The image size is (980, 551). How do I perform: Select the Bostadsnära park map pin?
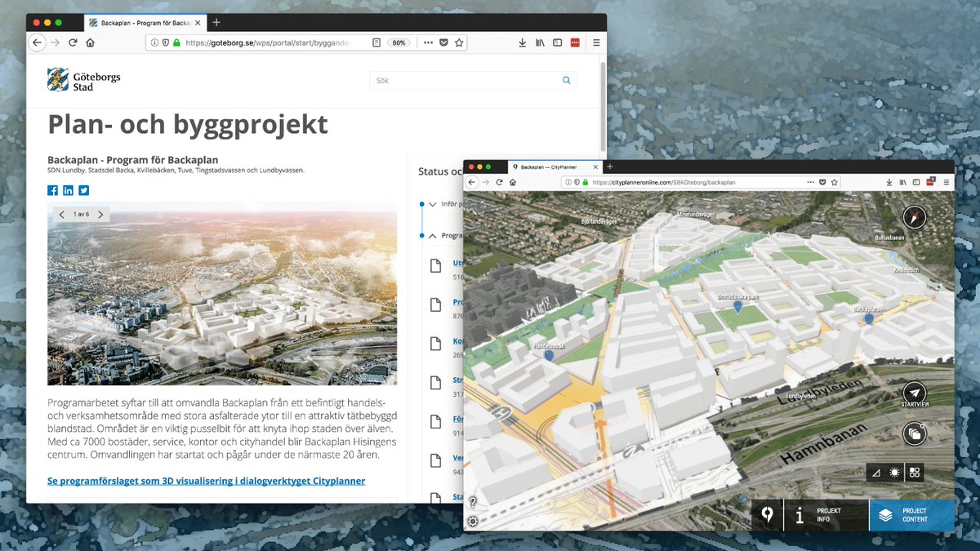[x=737, y=307]
